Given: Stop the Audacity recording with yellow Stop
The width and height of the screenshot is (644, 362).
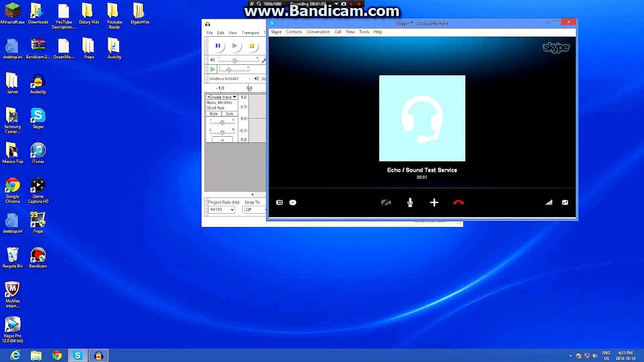Looking at the screenshot, I should click(252, 46).
